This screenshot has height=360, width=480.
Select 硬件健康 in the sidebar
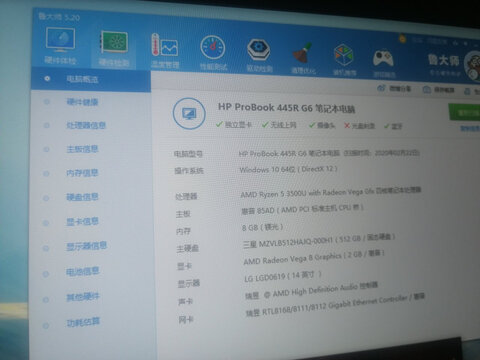[x=82, y=102]
